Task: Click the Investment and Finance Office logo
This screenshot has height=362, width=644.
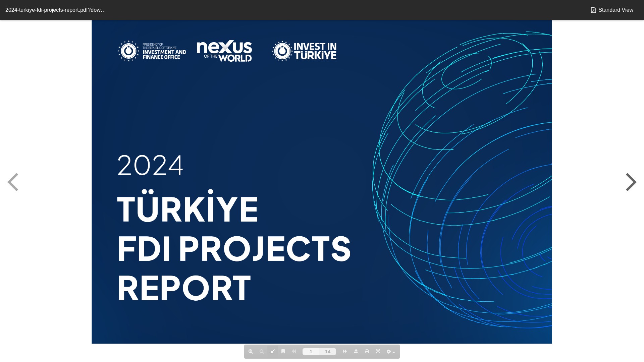Action: pos(152,51)
